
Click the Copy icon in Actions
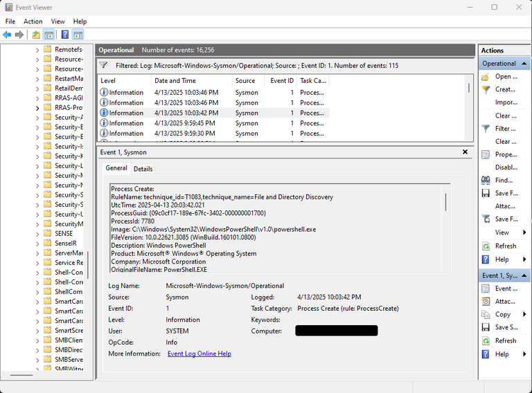coord(486,314)
